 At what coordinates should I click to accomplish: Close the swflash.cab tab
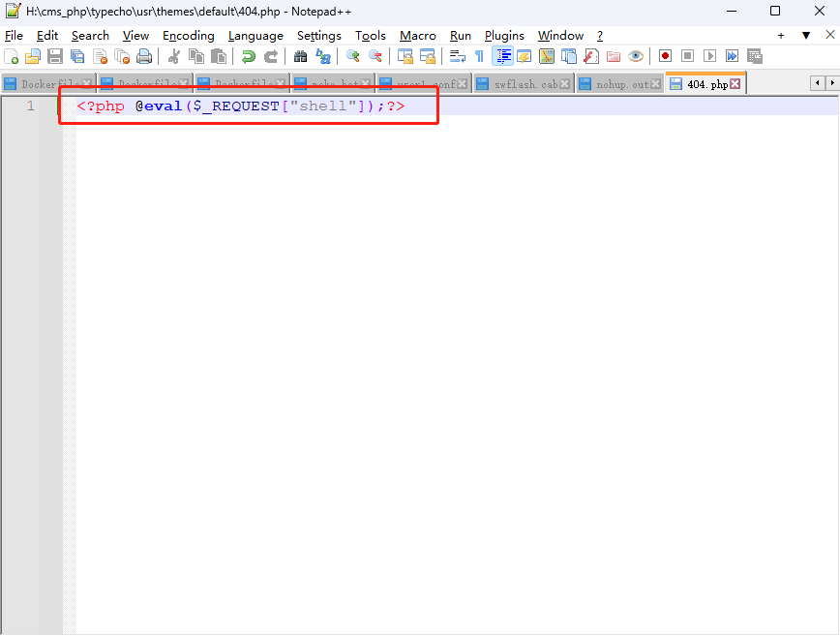(x=564, y=84)
